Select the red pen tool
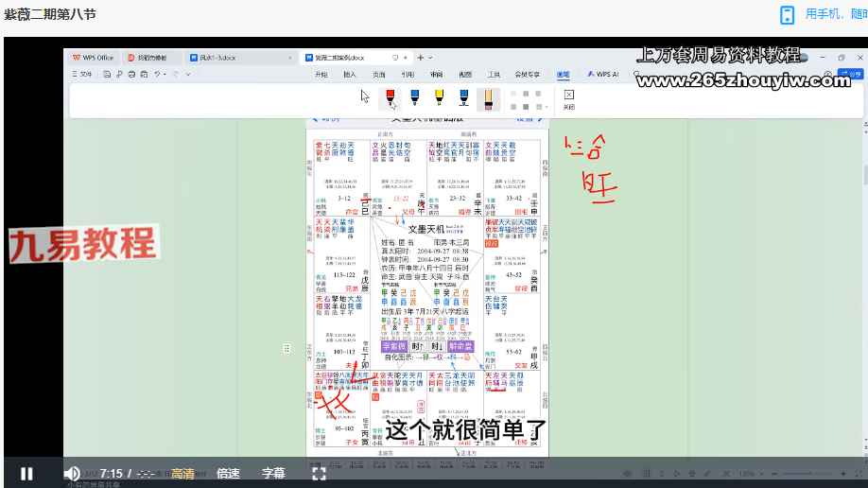Viewport: 868px width, 488px height. click(390, 96)
